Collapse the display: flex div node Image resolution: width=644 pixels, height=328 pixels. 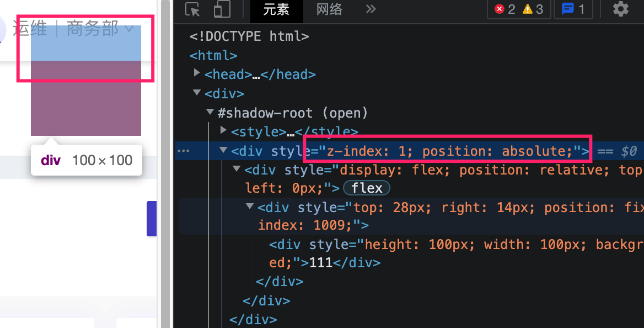237,169
